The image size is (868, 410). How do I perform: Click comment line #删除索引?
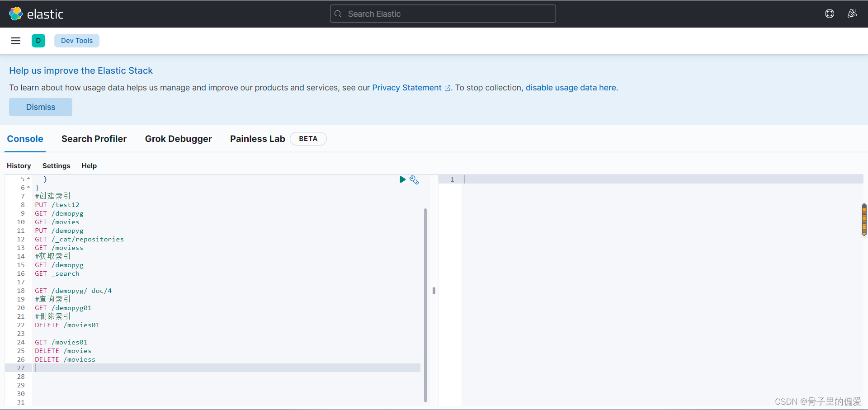tap(53, 316)
